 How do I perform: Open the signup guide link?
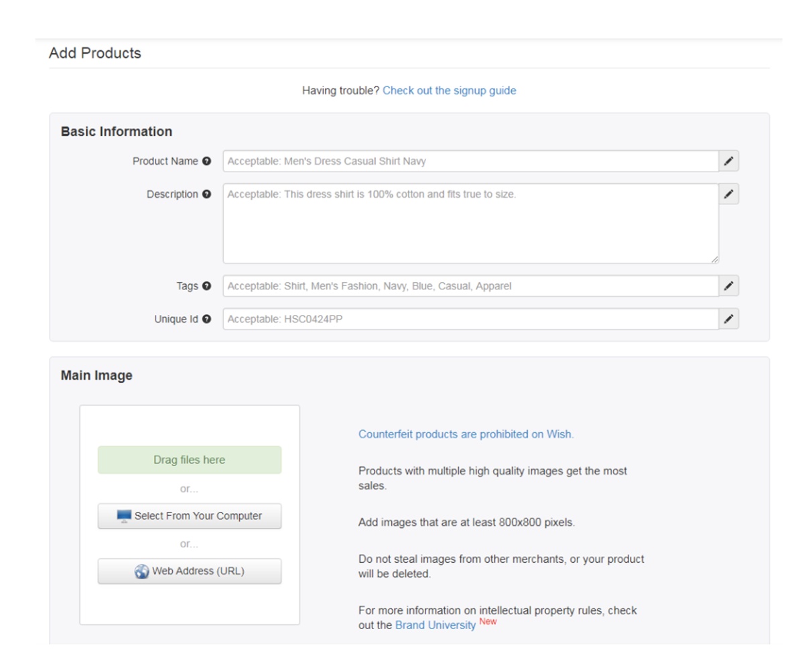pos(449,90)
